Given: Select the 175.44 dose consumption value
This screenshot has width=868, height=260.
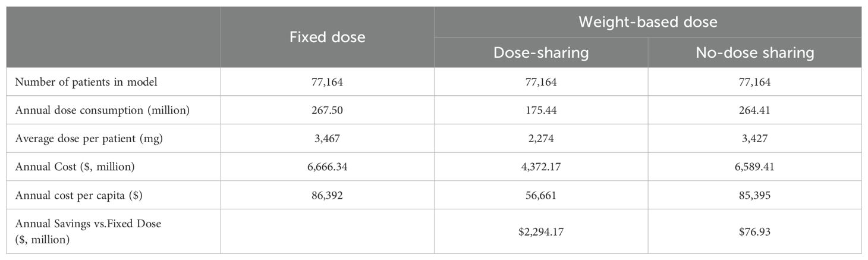Looking at the screenshot, I should (540, 110).
